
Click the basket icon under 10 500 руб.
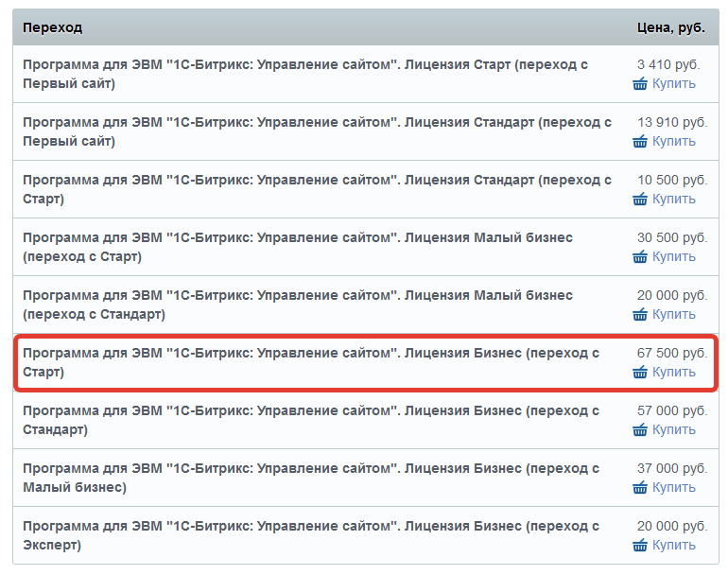tap(640, 199)
